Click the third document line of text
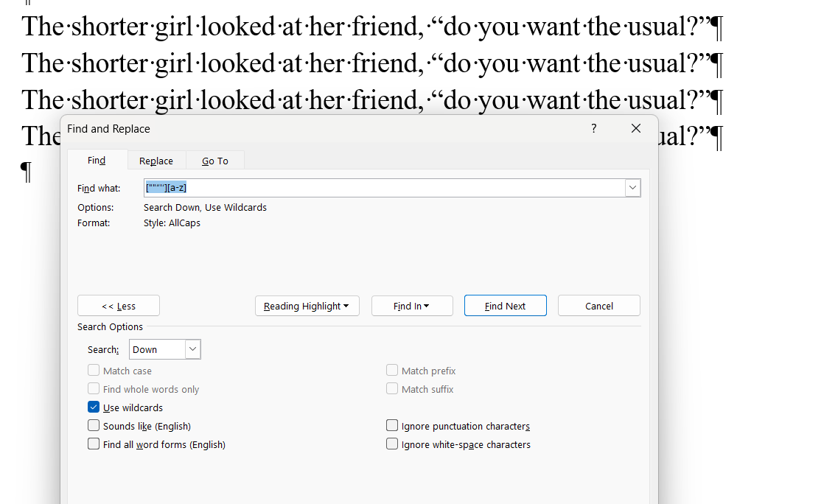Image resolution: width=838 pixels, height=504 pixels. tap(372, 100)
